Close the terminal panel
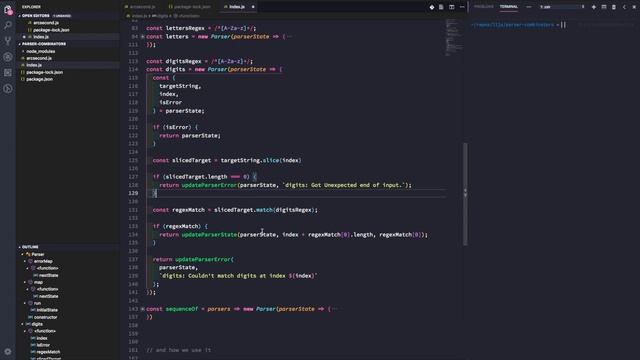This screenshot has height=360, width=640. click(634, 7)
